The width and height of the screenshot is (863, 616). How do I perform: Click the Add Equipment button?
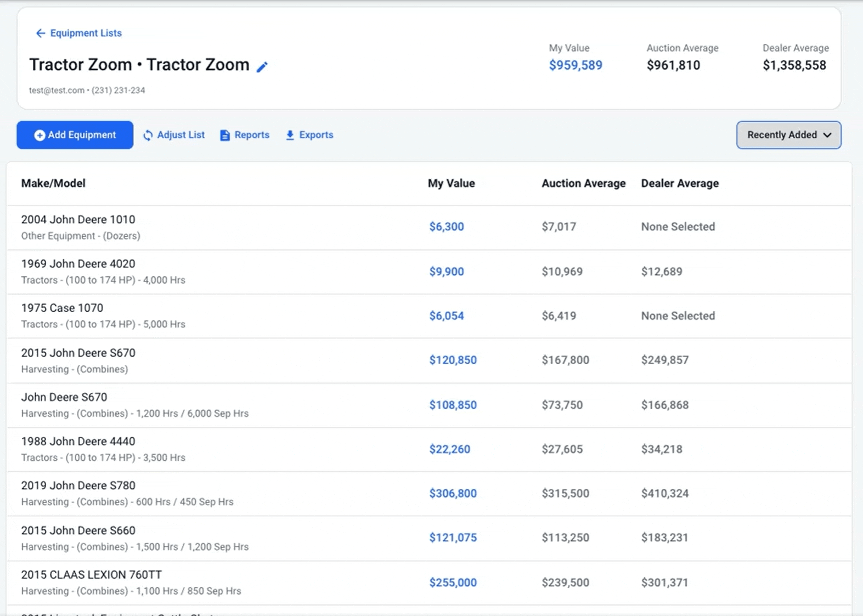coord(75,135)
